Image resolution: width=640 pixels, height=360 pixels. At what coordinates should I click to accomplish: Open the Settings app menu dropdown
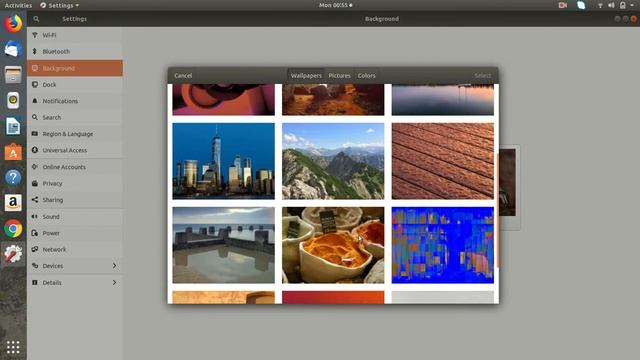point(60,5)
